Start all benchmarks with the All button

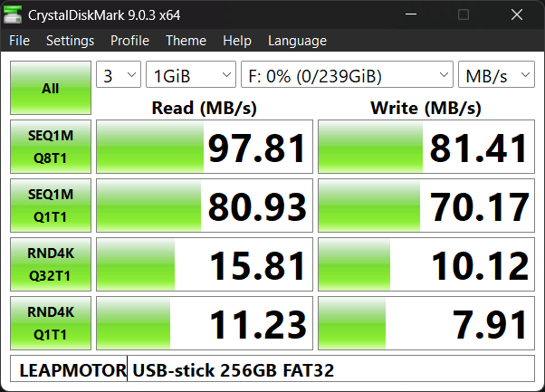coord(51,88)
